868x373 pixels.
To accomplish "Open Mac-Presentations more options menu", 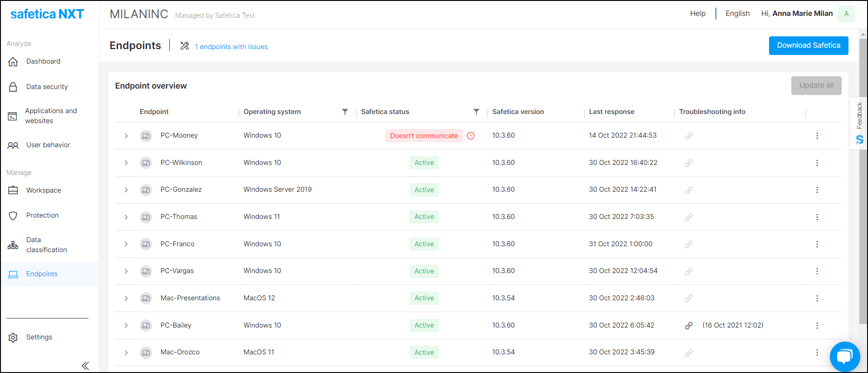I will [817, 298].
